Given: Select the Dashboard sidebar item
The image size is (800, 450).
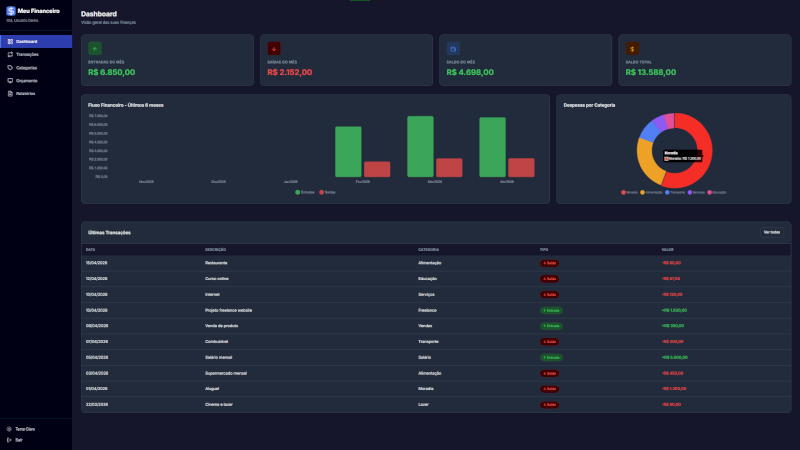Looking at the screenshot, I should click(36, 41).
